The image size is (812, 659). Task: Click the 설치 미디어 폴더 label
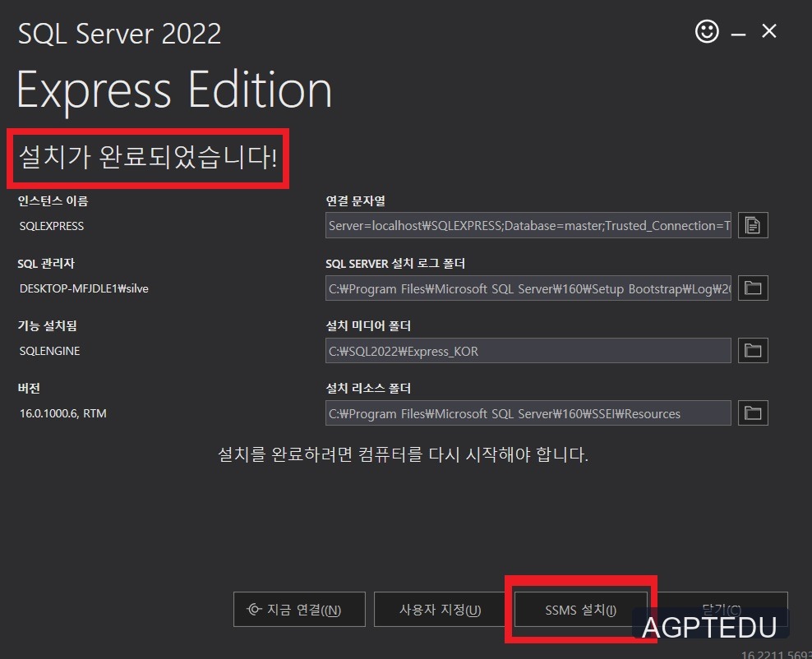tap(367, 325)
